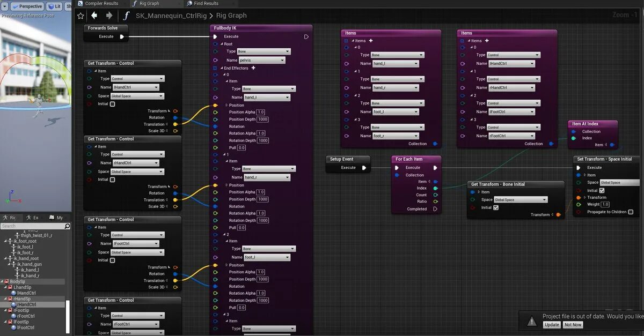
Task: Click the Item At Index Item output pin
Action: click(x=611, y=145)
